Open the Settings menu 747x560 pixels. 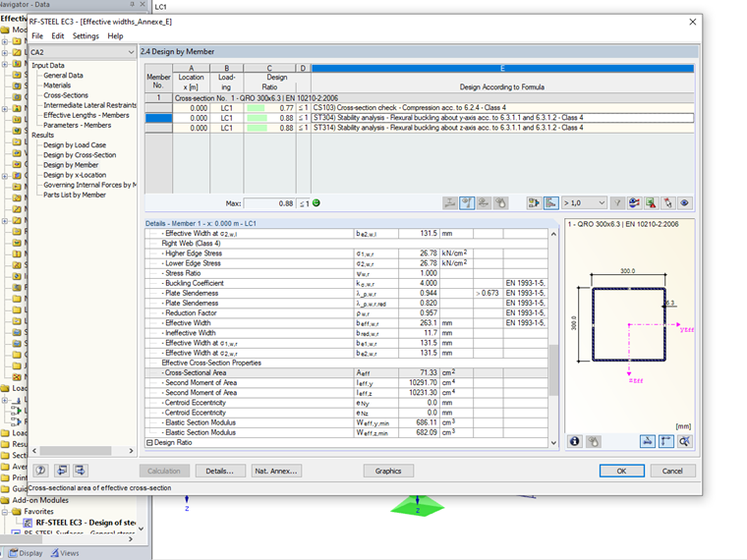pos(86,35)
